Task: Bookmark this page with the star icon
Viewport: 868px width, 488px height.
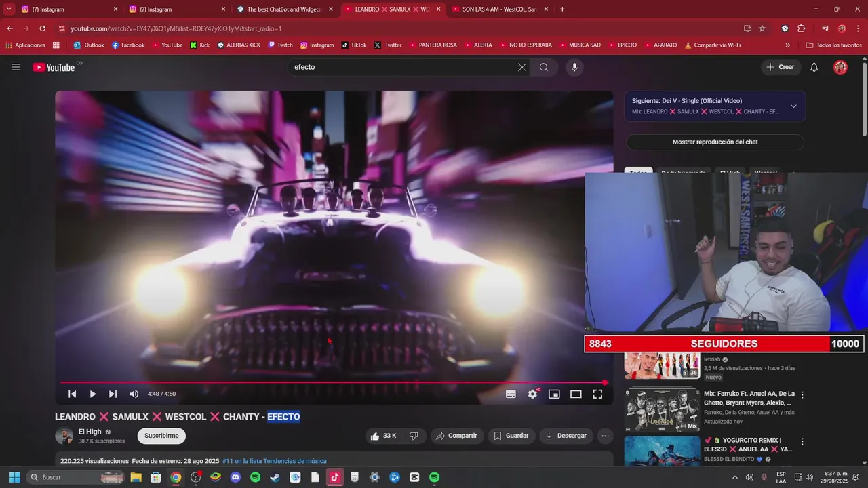Action: pyautogui.click(x=762, y=28)
